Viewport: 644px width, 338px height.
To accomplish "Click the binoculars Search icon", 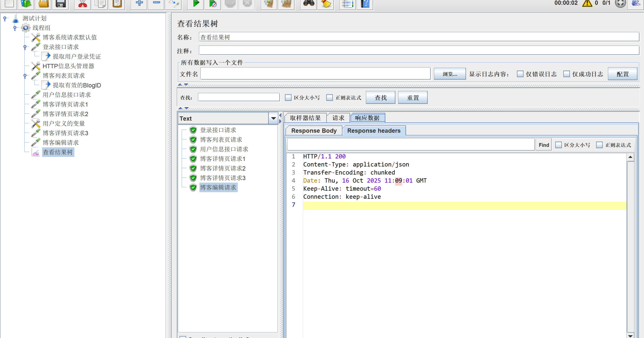I will (308, 4).
